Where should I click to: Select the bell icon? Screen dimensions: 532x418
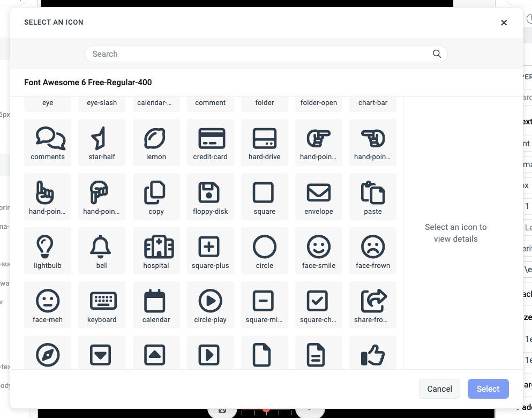pyautogui.click(x=102, y=251)
